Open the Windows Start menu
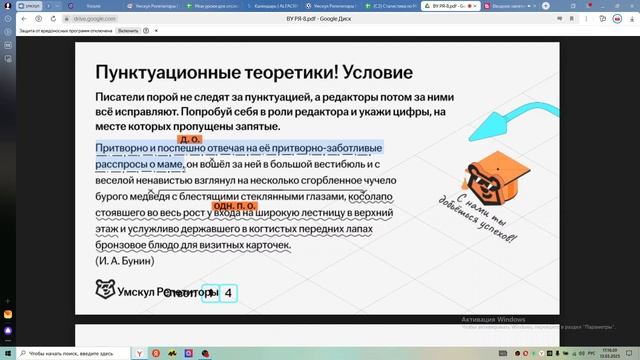The height and width of the screenshot is (360, 640). 8,353
